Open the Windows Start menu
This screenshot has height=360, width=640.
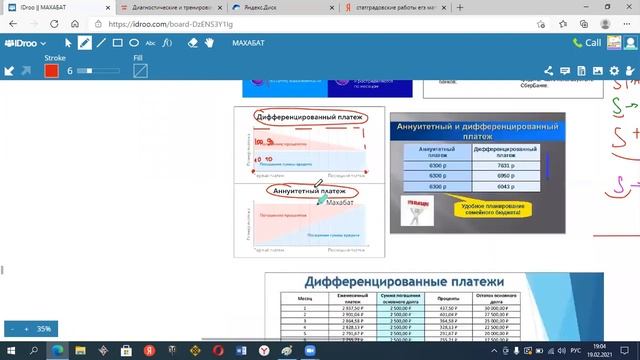(x=11, y=351)
